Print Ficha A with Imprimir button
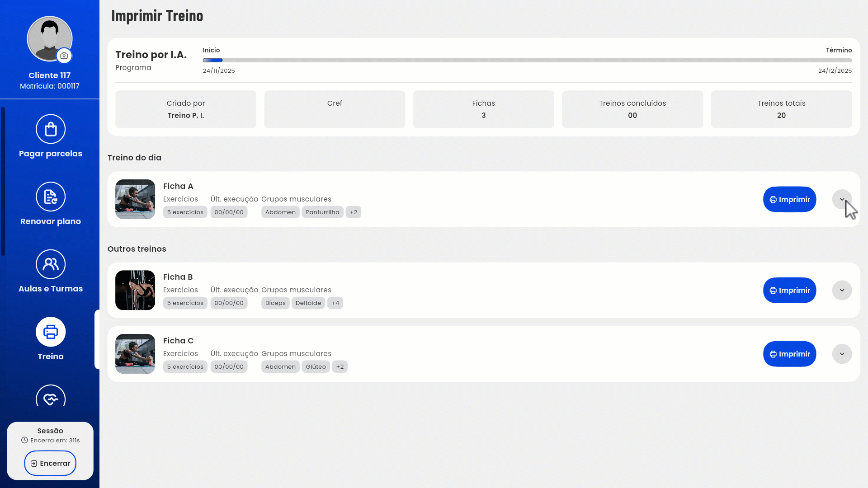The height and width of the screenshot is (488, 868). click(789, 199)
